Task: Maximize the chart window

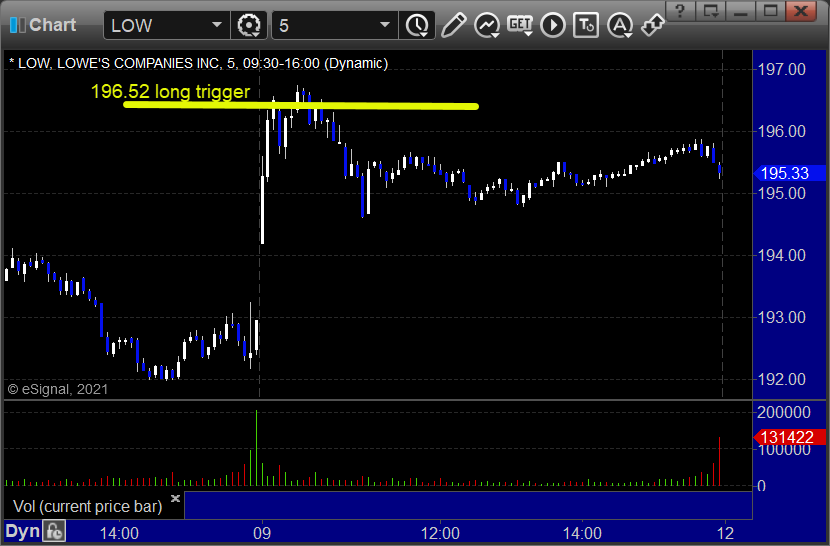Action: pyautogui.click(x=770, y=11)
